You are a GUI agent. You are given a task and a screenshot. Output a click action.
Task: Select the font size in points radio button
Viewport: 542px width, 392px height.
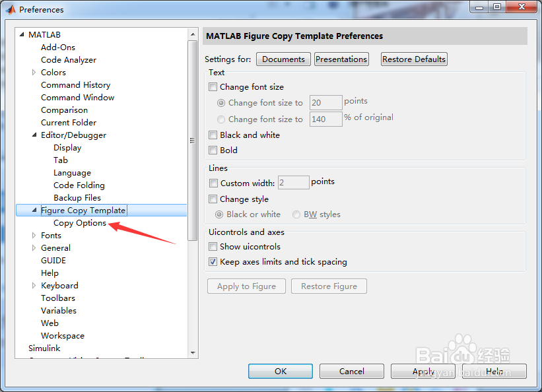tap(221, 103)
